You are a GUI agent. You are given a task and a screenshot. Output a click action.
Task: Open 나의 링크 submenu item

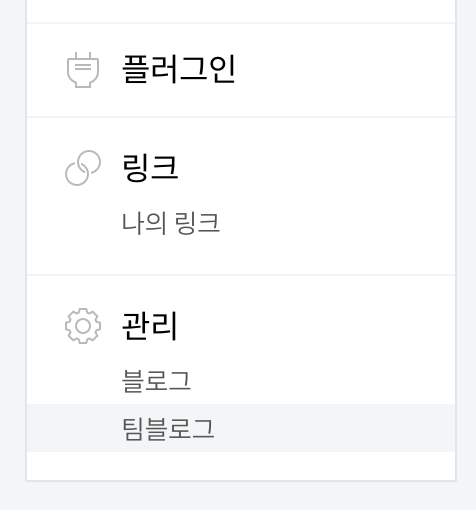click(x=171, y=223)
